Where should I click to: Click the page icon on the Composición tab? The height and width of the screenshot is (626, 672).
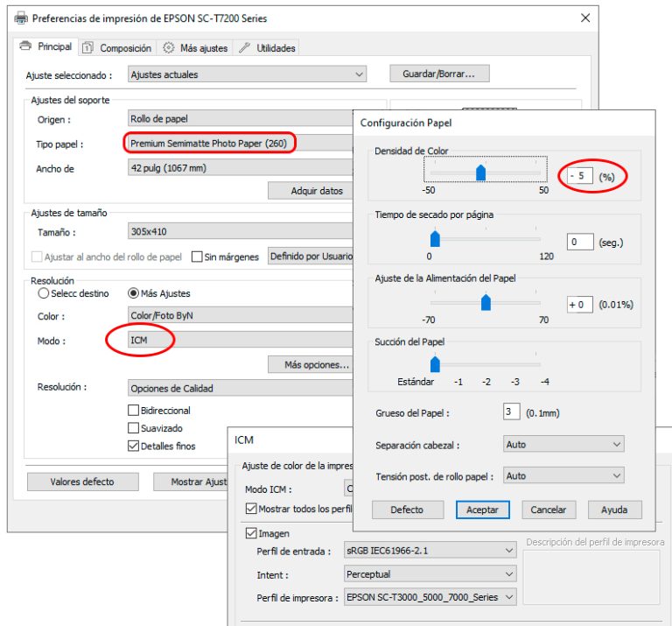click(x=87, y=47)
